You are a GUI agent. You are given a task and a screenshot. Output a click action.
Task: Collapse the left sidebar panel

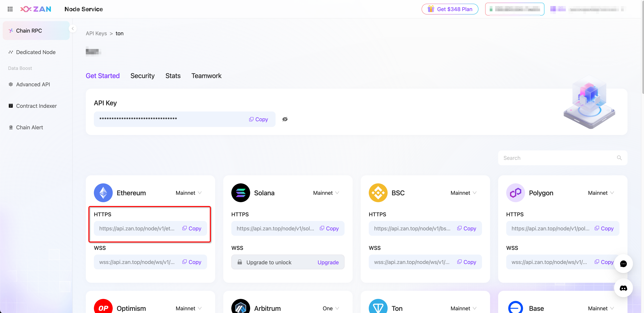73,28
